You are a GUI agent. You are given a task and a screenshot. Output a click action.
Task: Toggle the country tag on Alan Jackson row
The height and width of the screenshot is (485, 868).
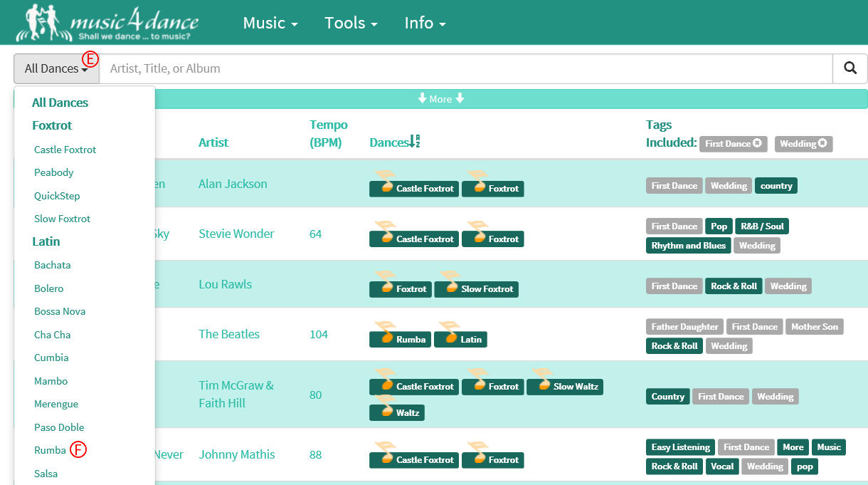click(776, 186)
